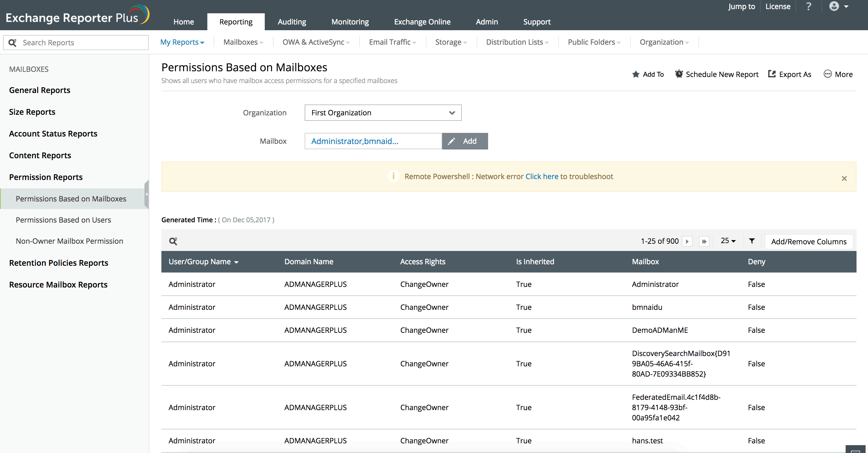Click the Export As icon
The height and width of the screenshot is (453, 868).
[x=772, y=74]
